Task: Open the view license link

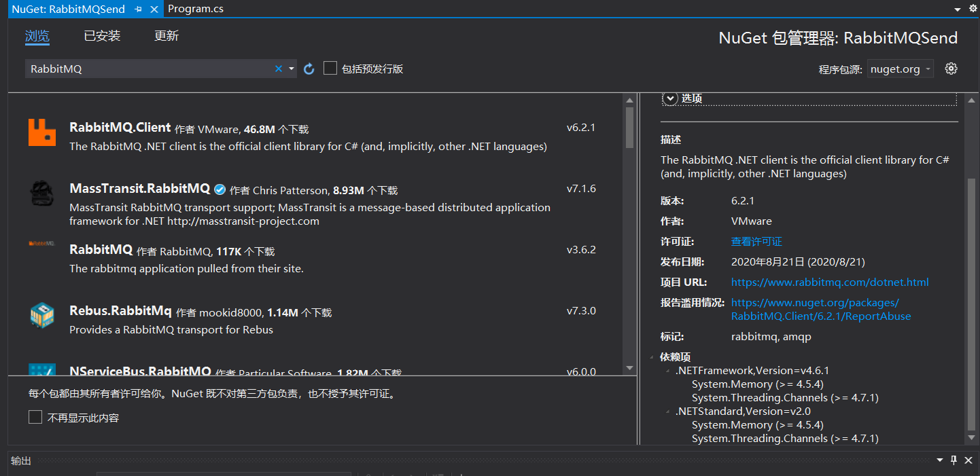Action: 756,242
